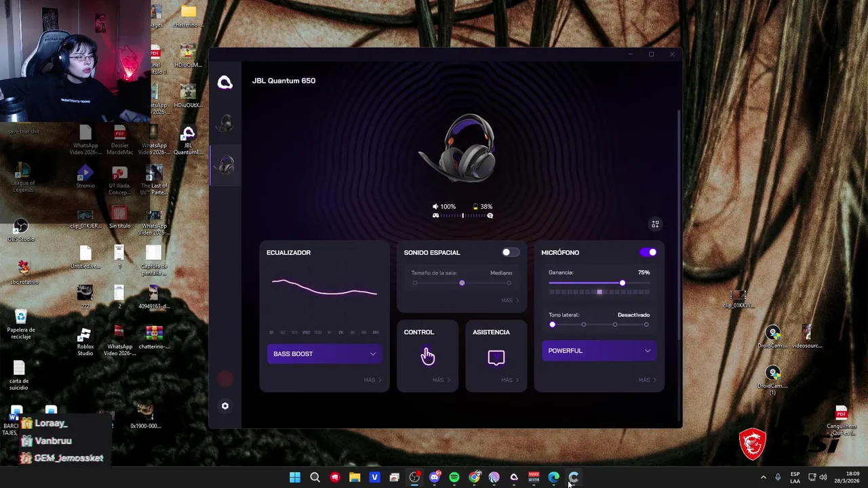Adjust the Ganancia microphone gain slider
Image resolution: width=868 pixels, height=488 pixels.
[x=599, y=283]
